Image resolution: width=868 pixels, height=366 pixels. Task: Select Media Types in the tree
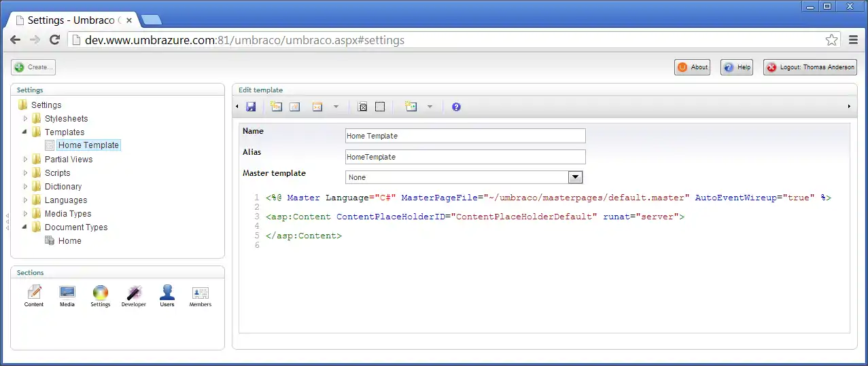click(x=68, y=214)
